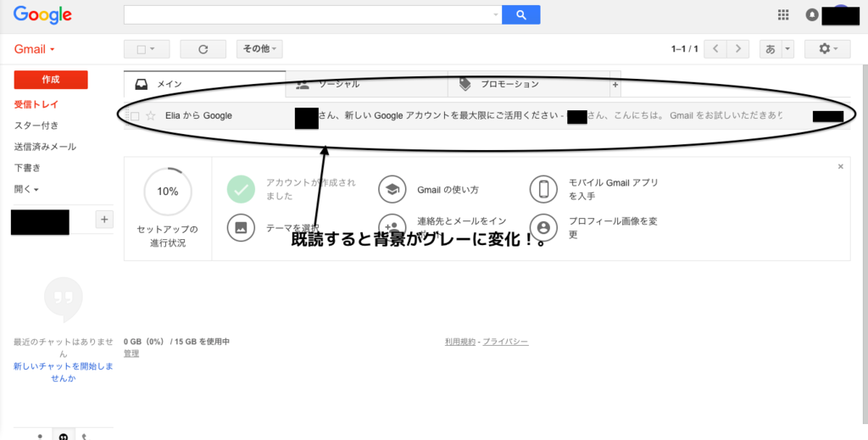The image size is (868, 440).
Task: Switch to the メイン tab
Action: 205,84
